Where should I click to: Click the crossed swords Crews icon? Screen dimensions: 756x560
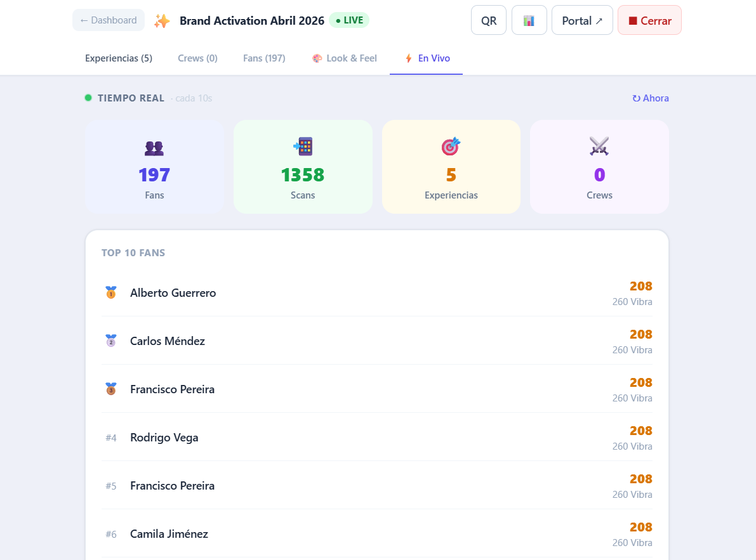[599, 146]
